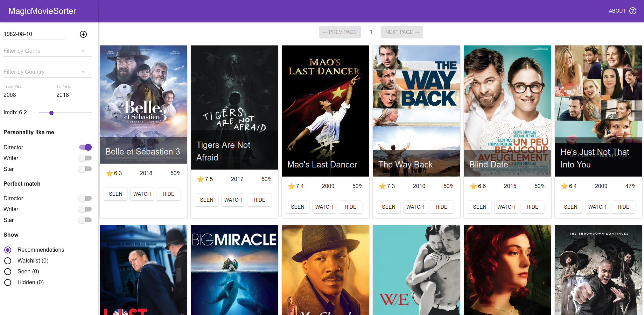
Task: Adjust the Imdb rating slider
Action: pos(51,113)
